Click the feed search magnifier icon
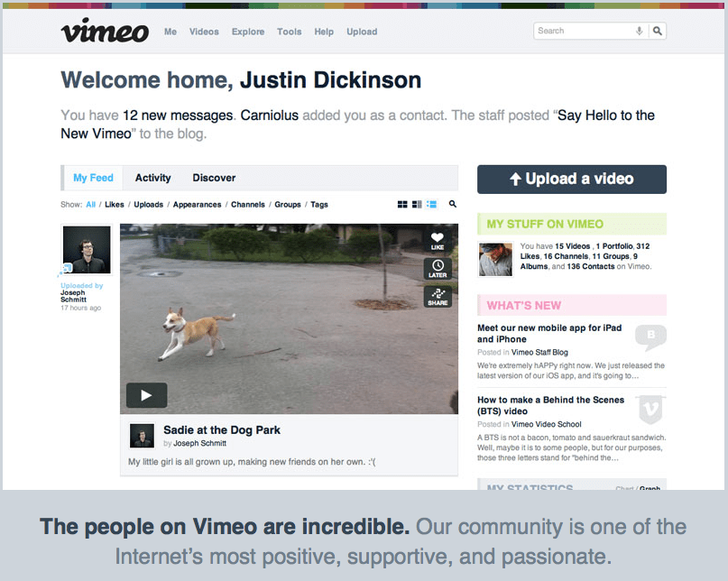 [452, 205]
